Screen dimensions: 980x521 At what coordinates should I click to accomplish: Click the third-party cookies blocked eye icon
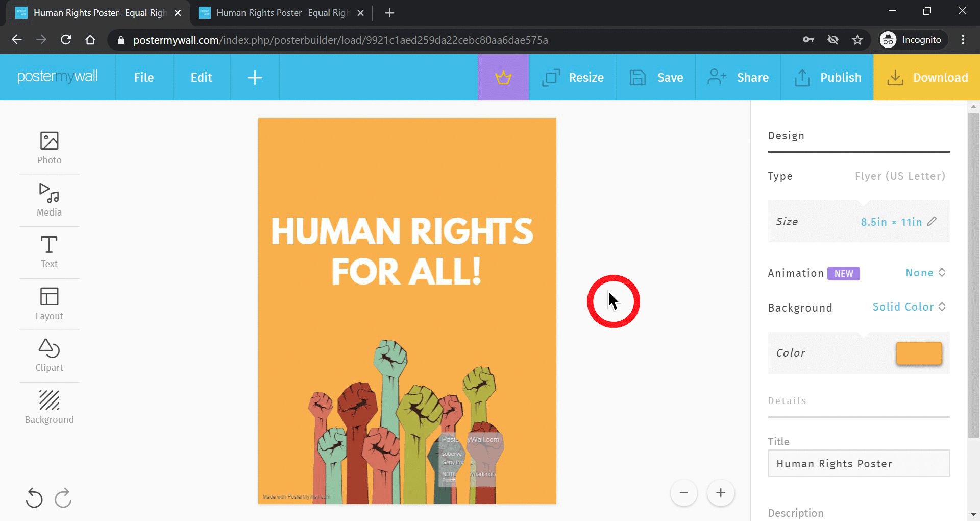833,40
